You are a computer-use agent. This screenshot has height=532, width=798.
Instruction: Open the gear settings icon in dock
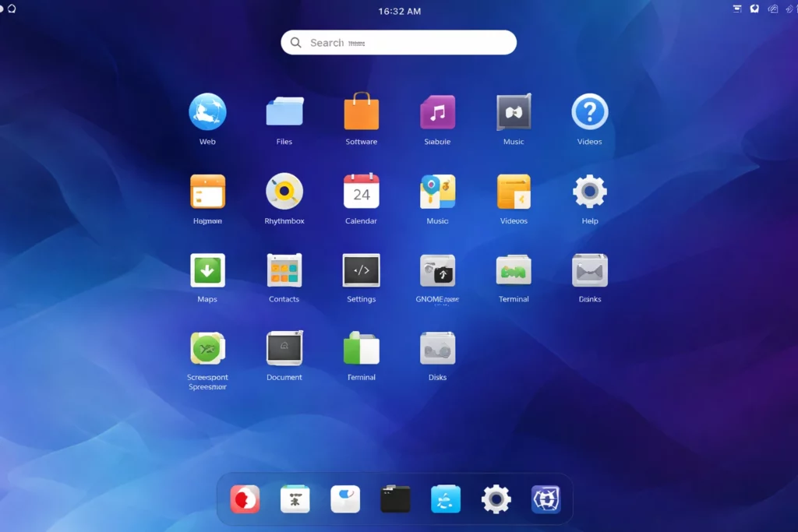pos(496,499)
